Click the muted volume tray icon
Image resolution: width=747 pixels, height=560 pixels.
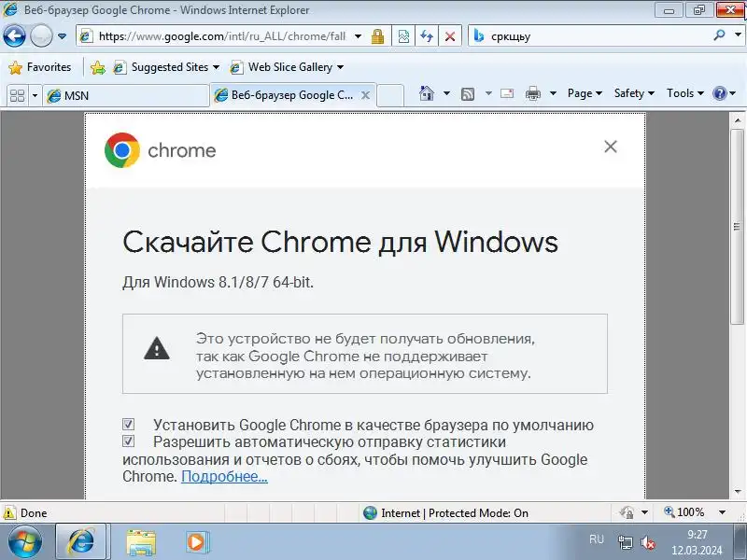[647, 542]
